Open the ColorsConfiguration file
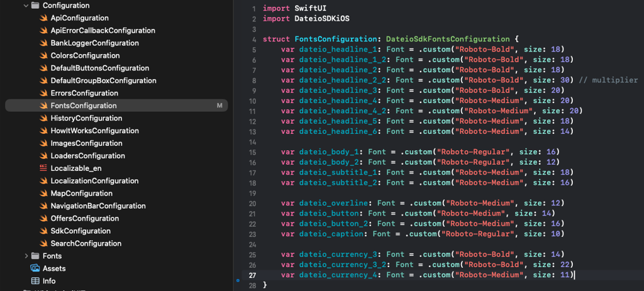Viewport: 644px width, 291px height. 85,56
